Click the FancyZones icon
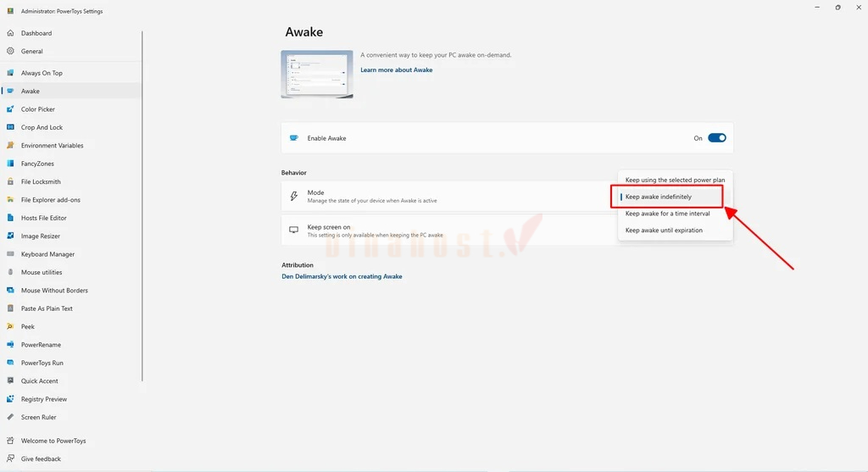 [10, 164]
